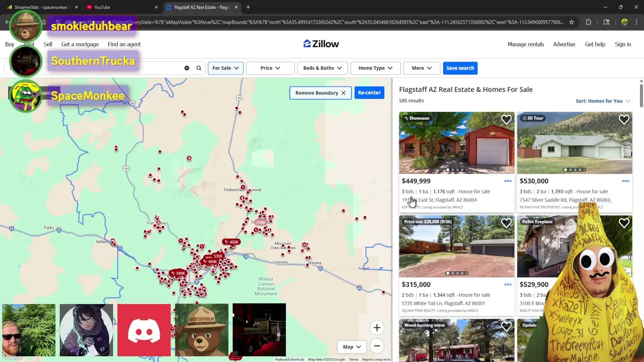Click address 5735 White Tail Ln, Flagstaff
Viewport: 644px width, 362px height.
pyautogui.click(x=443, y=304)
